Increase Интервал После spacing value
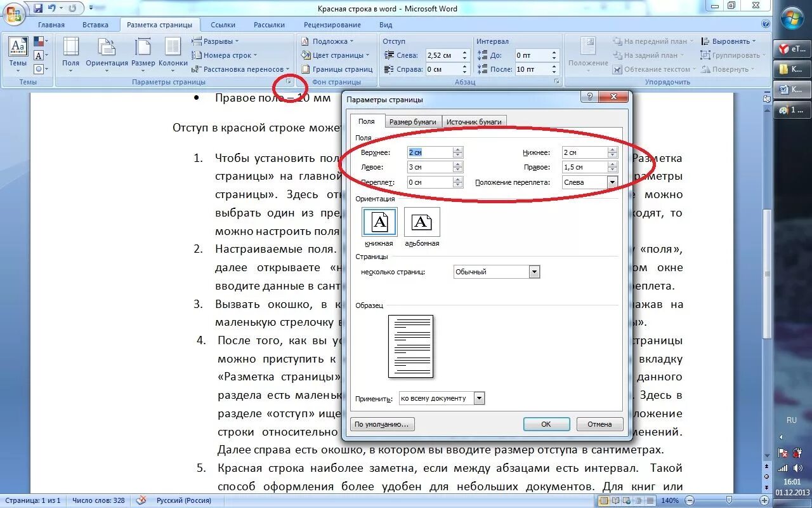Viewport: 812px width, 508px height. (554, 67)
